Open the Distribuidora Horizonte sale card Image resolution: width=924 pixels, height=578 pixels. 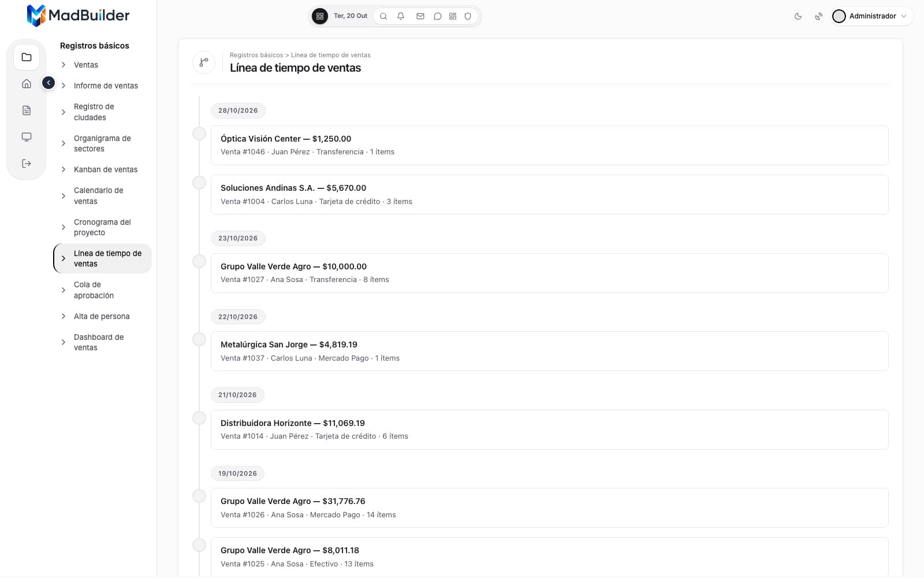(549, 429)
